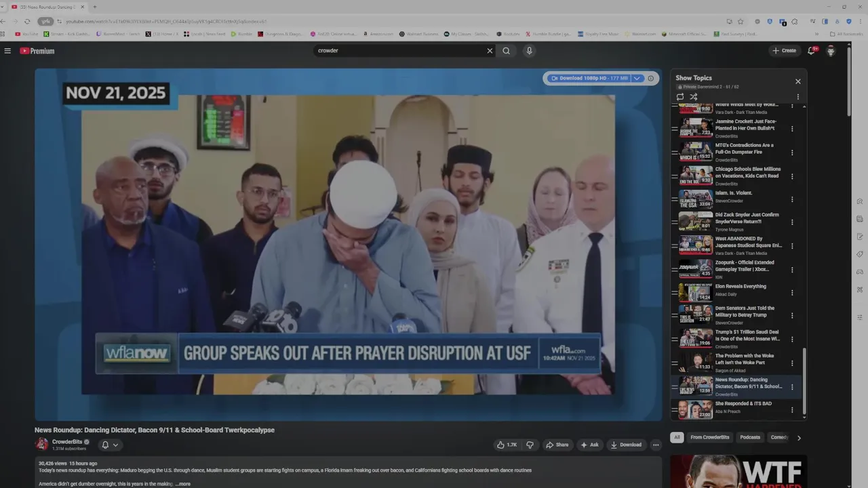The height and width of the screenshot is (488, 868).
Task: Open CrowderBits channel name link
Action: click(67, 442)
